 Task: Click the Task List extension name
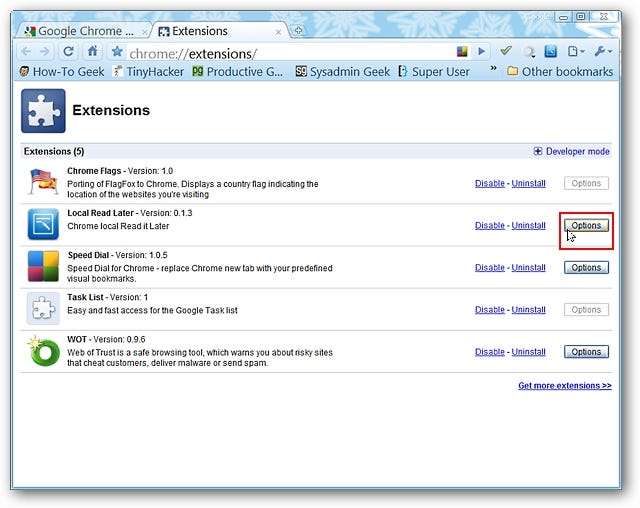click(85, 297)
